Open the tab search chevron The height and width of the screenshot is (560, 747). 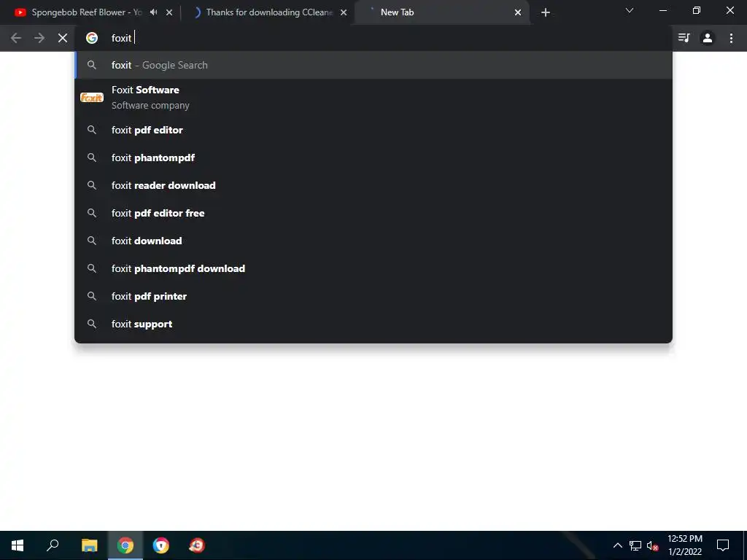(630, 10)
